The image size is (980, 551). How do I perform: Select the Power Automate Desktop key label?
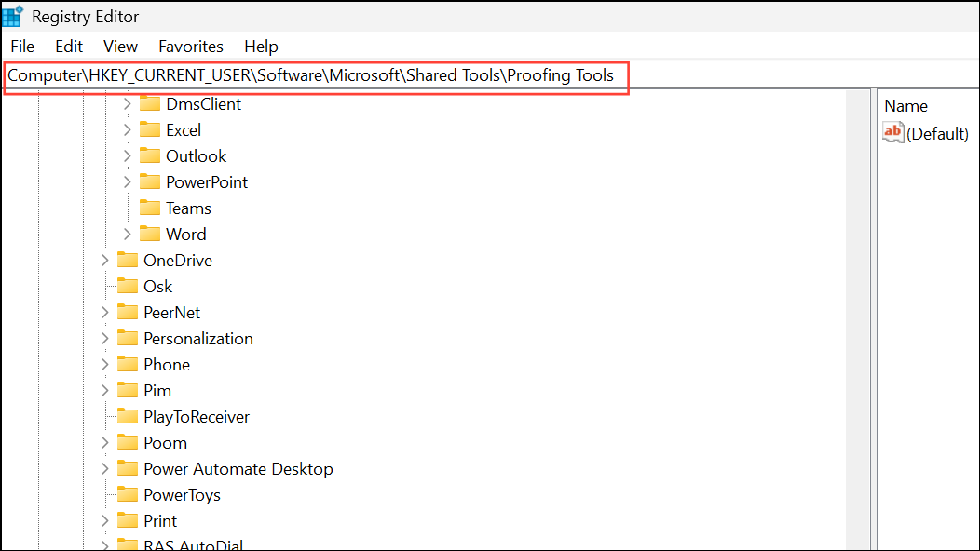tap(238, 469)
